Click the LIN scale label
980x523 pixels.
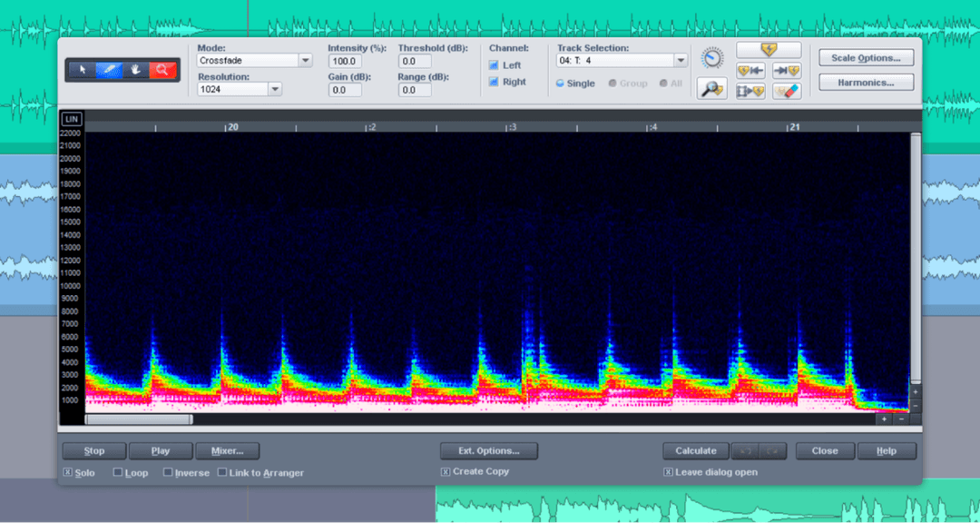pyautogui.click(x=71, y=118)
